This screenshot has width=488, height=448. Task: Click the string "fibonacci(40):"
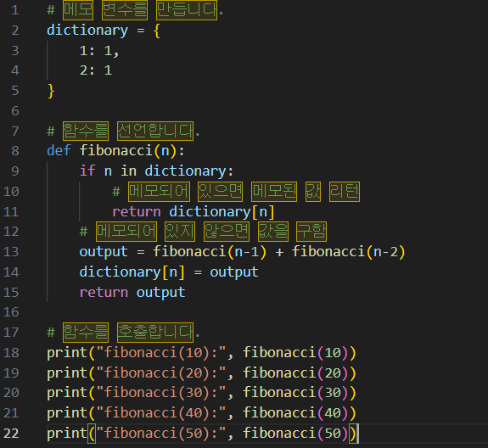tap(161, 413)
